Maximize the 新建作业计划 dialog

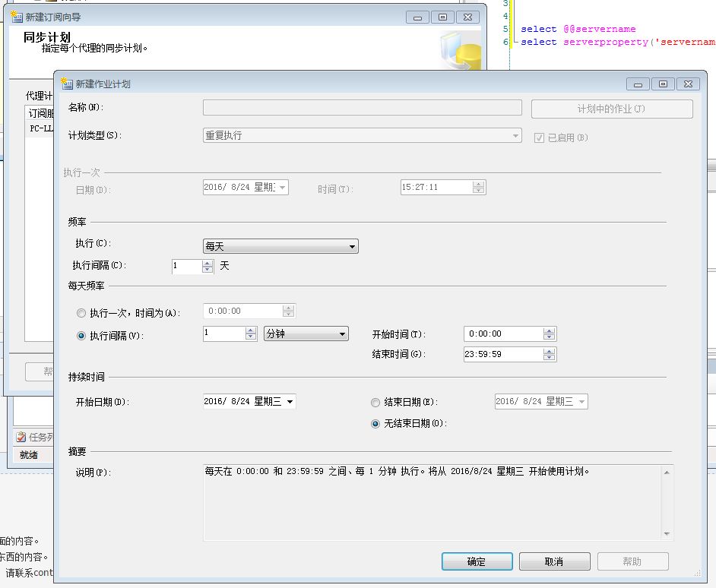tap(663, 84)
